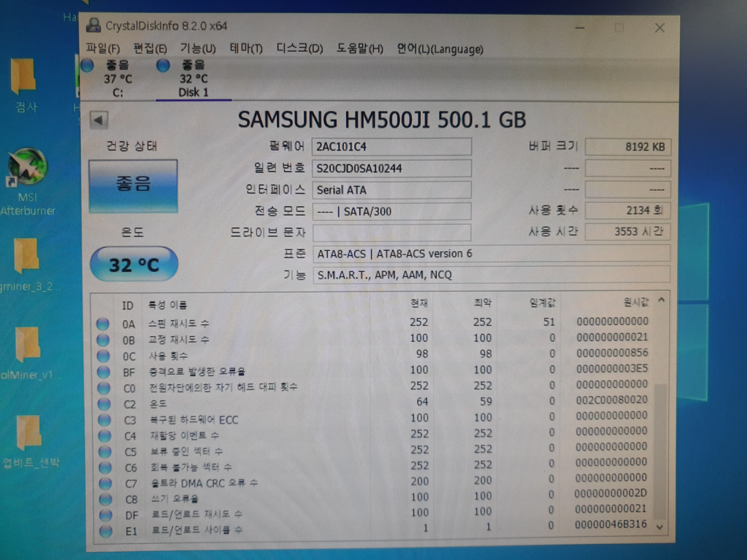Click raw value 002C00080020 in temperature row
Viewport: 747px width, 560px height.
coord(612,400)
